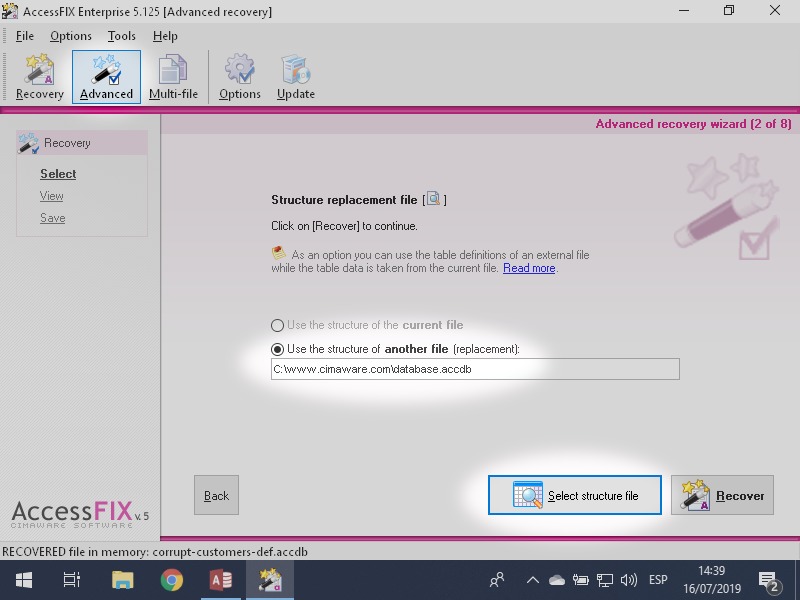Image resolution: width=800 pixels, height=600 pixels.
Task: Show hidden system tray icons
Action: tap(533, 580)
